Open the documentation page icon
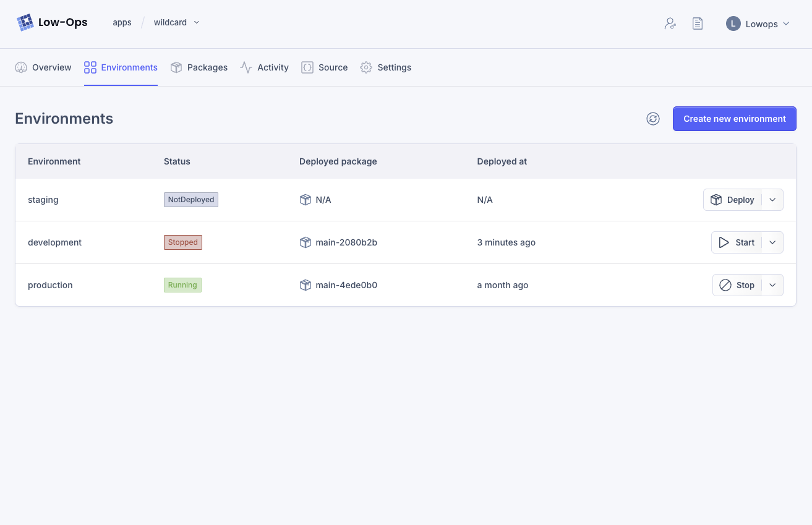The width and height of the screenshot is (812, 525). (698, 23)
